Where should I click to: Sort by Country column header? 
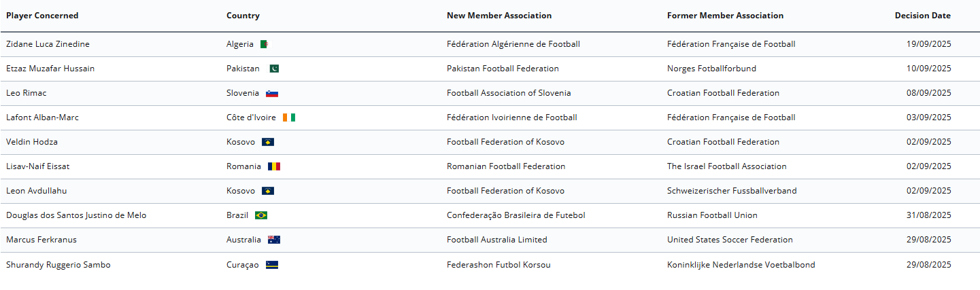point(243,16)
